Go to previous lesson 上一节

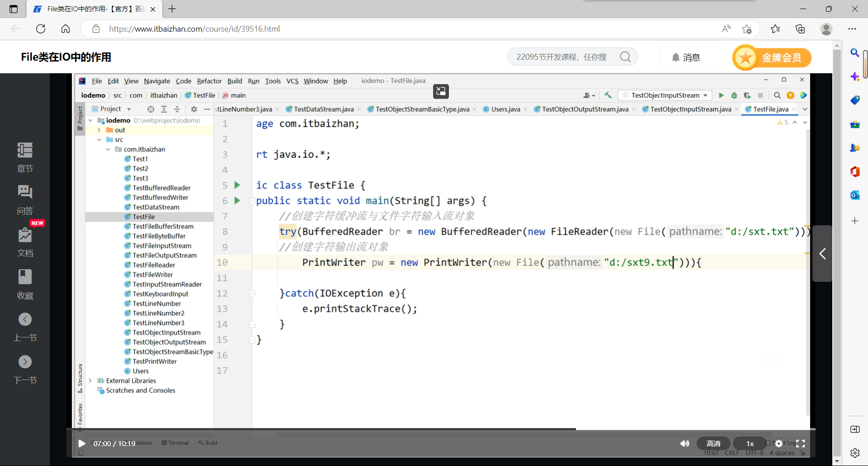click(x=25, y=327)
